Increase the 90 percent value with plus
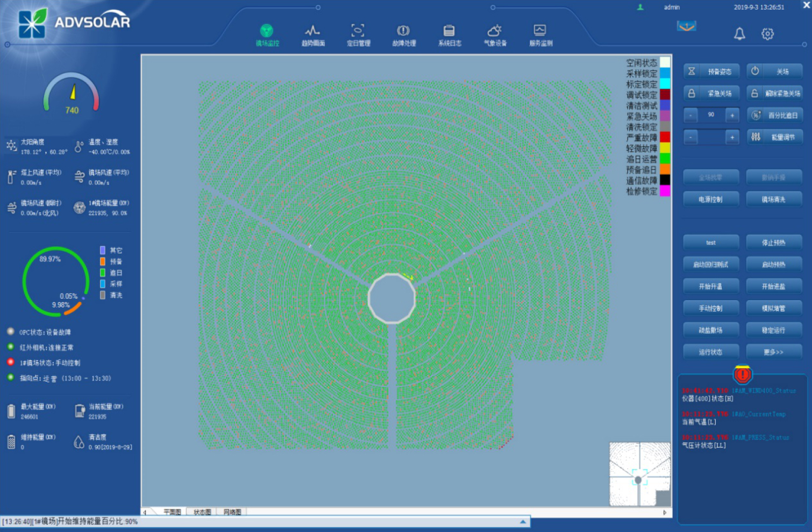812x532 pixels. pyautogui.click(x=732, y=115)
